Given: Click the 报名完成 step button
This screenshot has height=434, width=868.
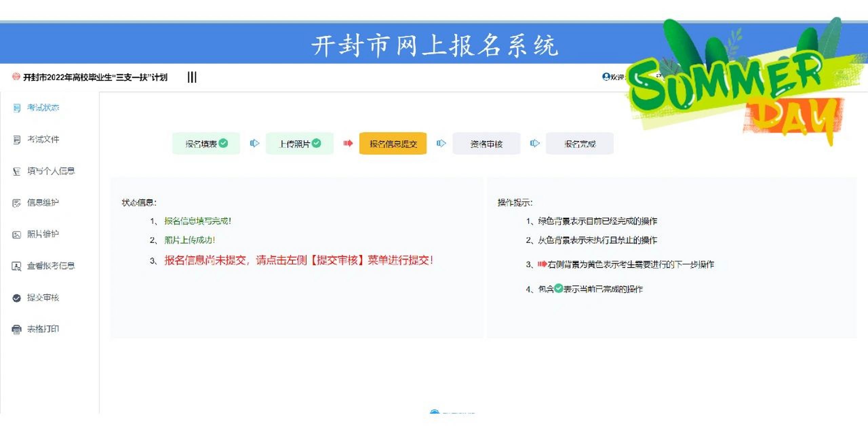Looking at the screenshot, I should point(580,143).
